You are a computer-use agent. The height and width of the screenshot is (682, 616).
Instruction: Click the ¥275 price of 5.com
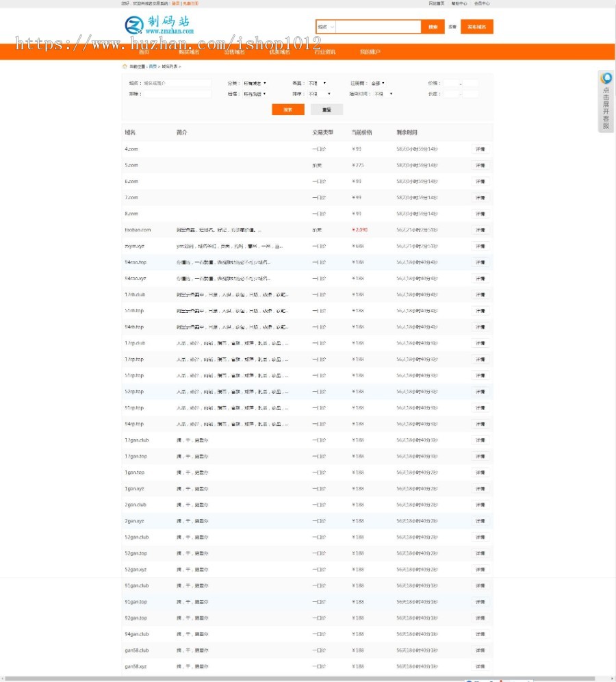point(358,165)
